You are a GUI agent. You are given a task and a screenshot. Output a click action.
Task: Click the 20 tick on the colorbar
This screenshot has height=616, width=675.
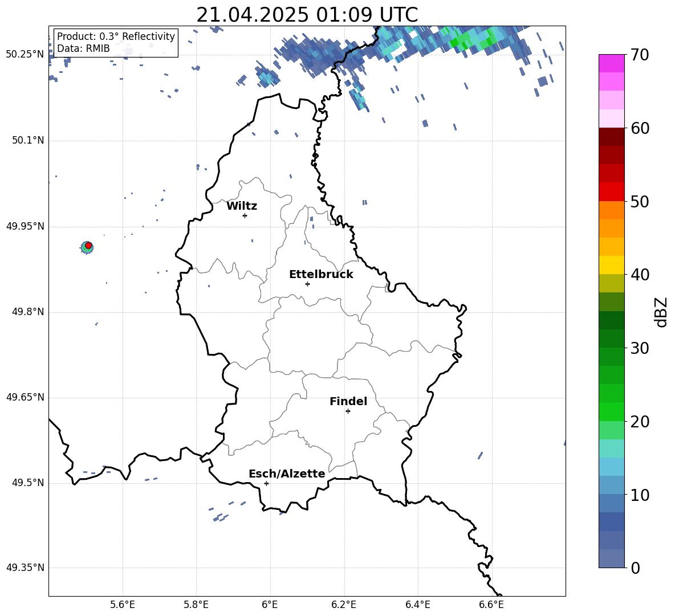(640, 422)
